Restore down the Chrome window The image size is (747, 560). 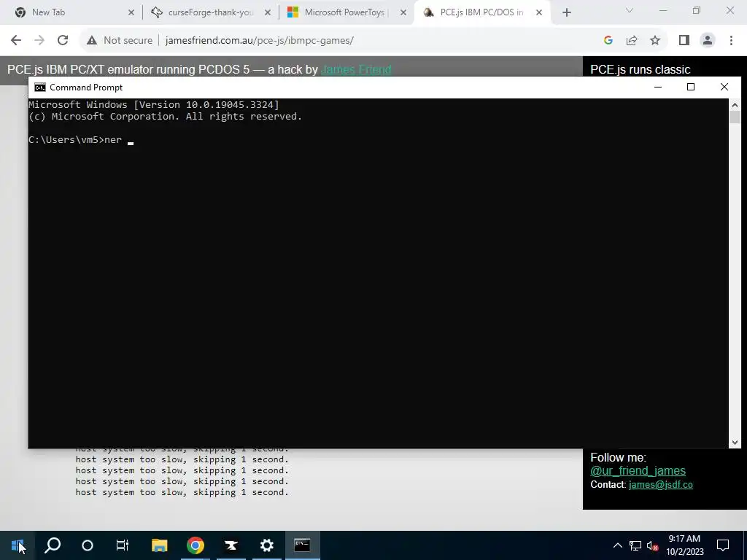pos(697,10)
